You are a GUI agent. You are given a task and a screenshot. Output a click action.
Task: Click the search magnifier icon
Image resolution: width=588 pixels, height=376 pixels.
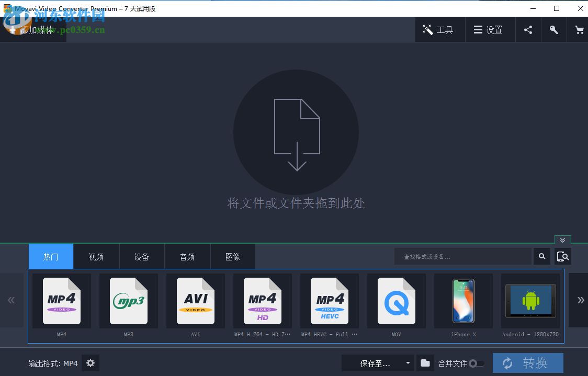pyautogui.click(x=541, y=256)
